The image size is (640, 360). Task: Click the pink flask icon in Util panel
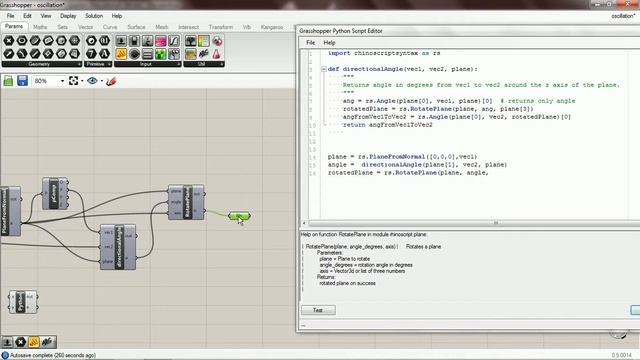click(217, 54)
